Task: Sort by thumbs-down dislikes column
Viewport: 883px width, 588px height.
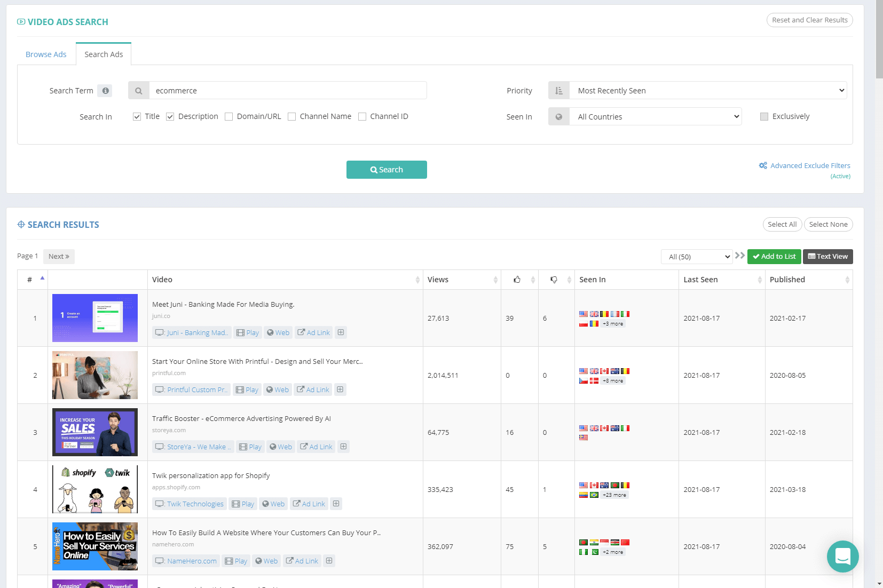Action: [554, 280]
